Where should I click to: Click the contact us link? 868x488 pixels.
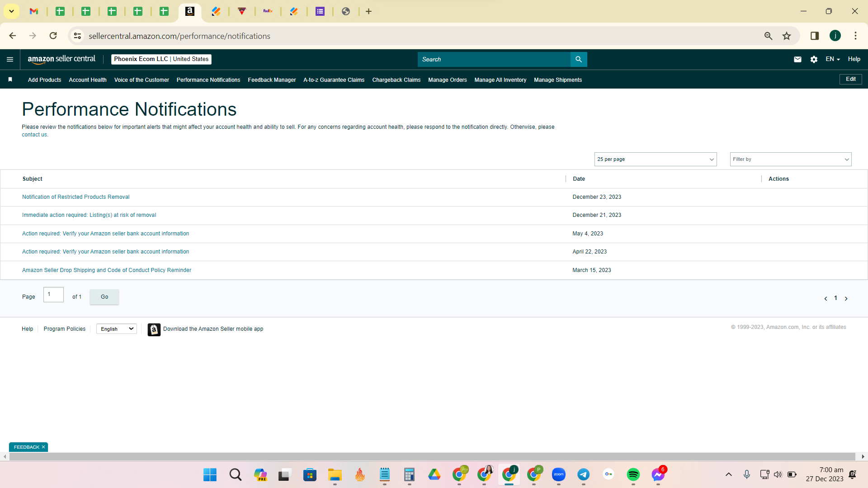tap(34, 135)
